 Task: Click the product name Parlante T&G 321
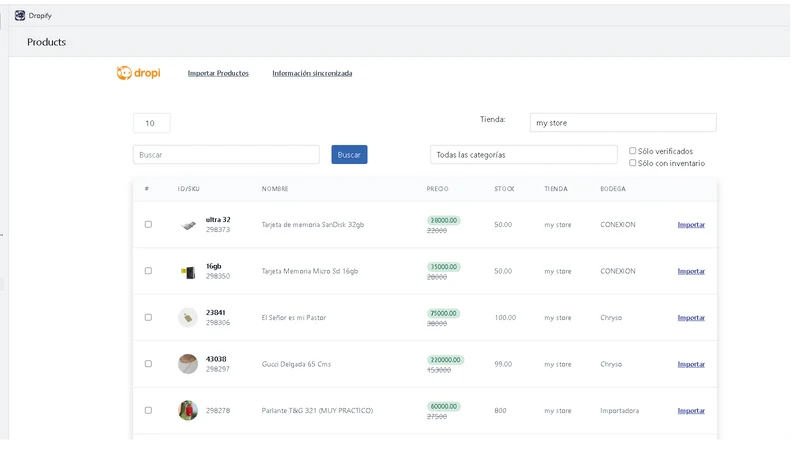click(x=317, y=410)
